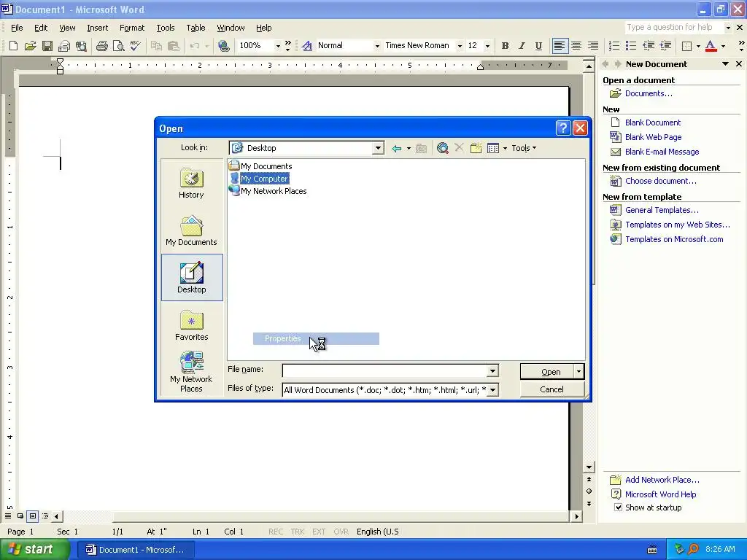This screenshot has width=747, height=560.
Task: Click Microsoft Word Help link
Action: pos(660,494)
